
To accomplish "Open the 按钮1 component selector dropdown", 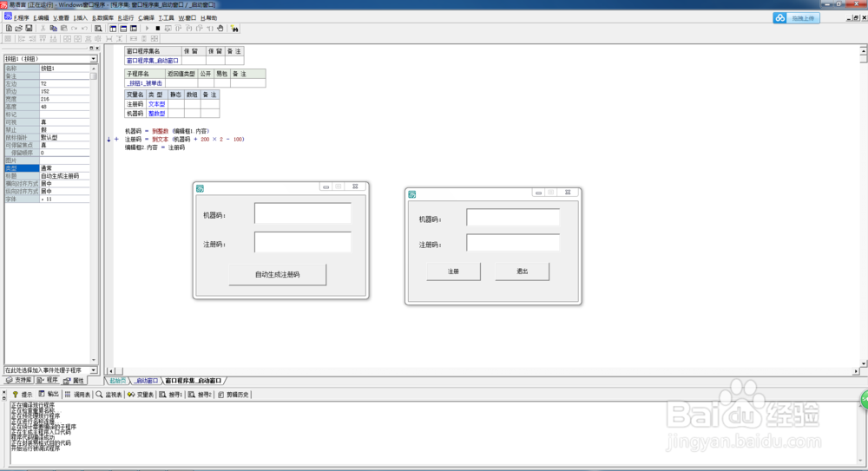I will [x=94, y=59].
